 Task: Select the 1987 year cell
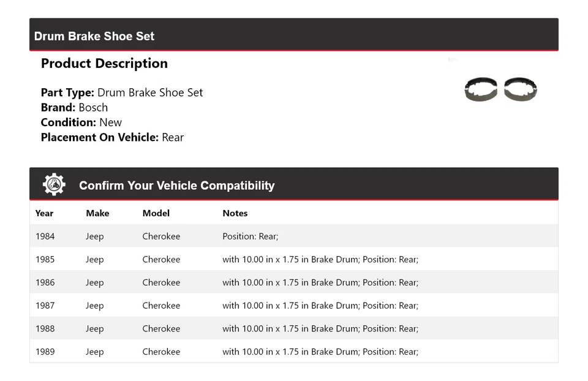click(45, 306)
